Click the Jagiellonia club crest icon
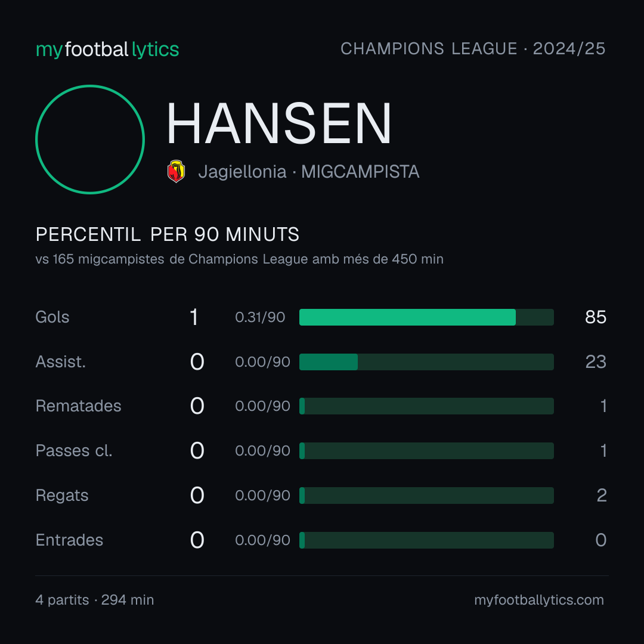Viewport: 644px width, 644px height. 176,171
